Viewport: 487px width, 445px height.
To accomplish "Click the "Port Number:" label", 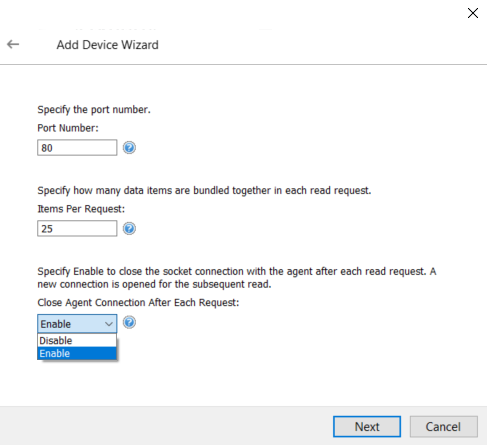I will coord(68,128).
